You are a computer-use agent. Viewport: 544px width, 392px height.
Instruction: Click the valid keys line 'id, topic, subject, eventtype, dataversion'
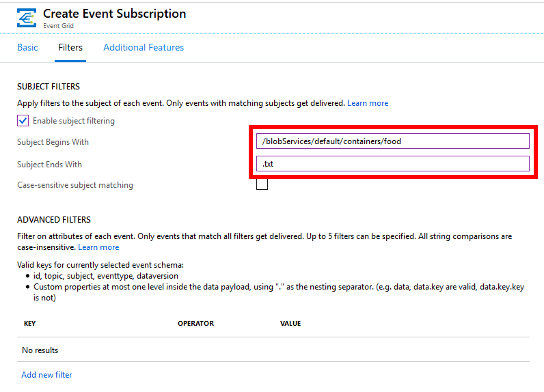pyautogui.click(x=106, y=276)
